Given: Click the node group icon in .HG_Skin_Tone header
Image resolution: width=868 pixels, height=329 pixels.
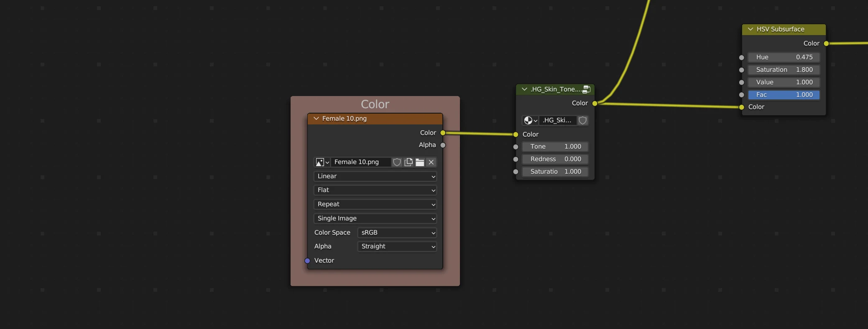Looking at the screenshot, I should (586, 89).
